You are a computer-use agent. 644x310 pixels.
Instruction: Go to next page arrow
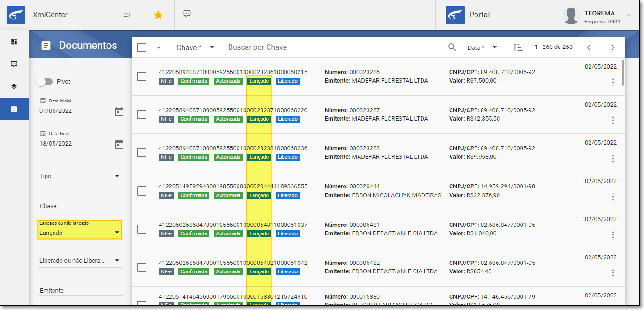[x=613, y=47]
